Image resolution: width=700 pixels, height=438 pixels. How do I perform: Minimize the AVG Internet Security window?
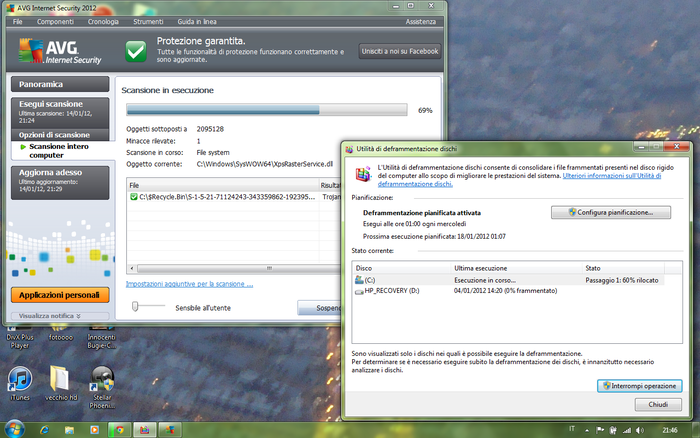click(396, 6)
